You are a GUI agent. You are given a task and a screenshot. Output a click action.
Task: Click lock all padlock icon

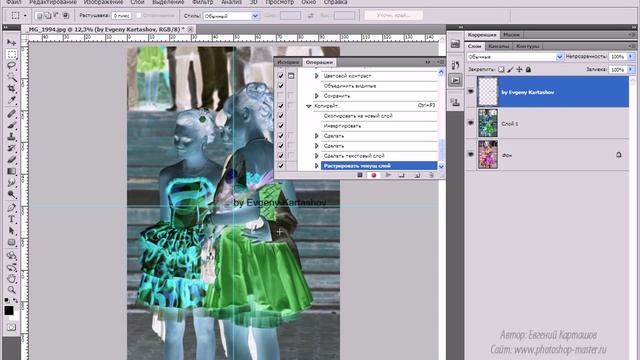point(528,70)
